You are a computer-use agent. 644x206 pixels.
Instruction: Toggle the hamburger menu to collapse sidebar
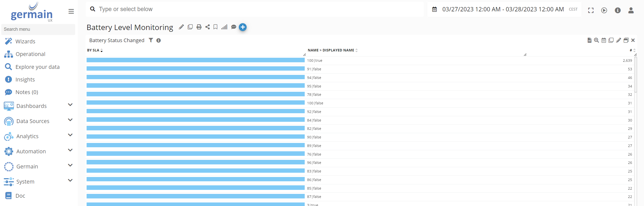pyautogui.click(x=71, y=11)
